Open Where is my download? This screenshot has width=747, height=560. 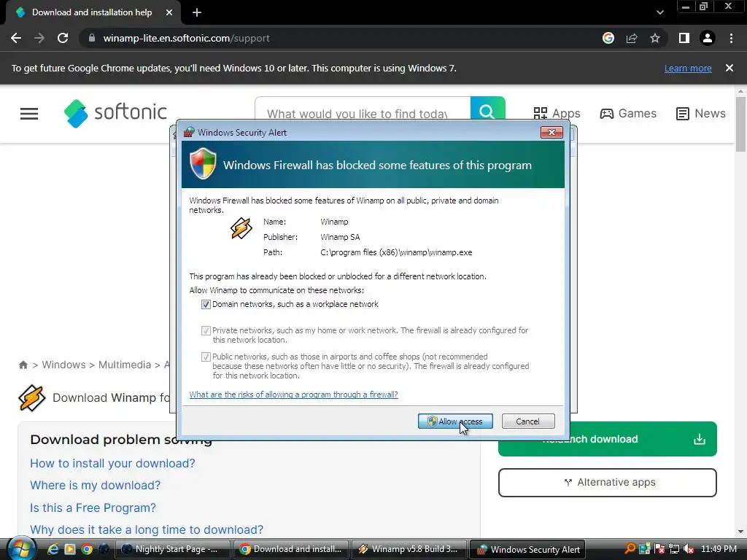pos(96,485)
